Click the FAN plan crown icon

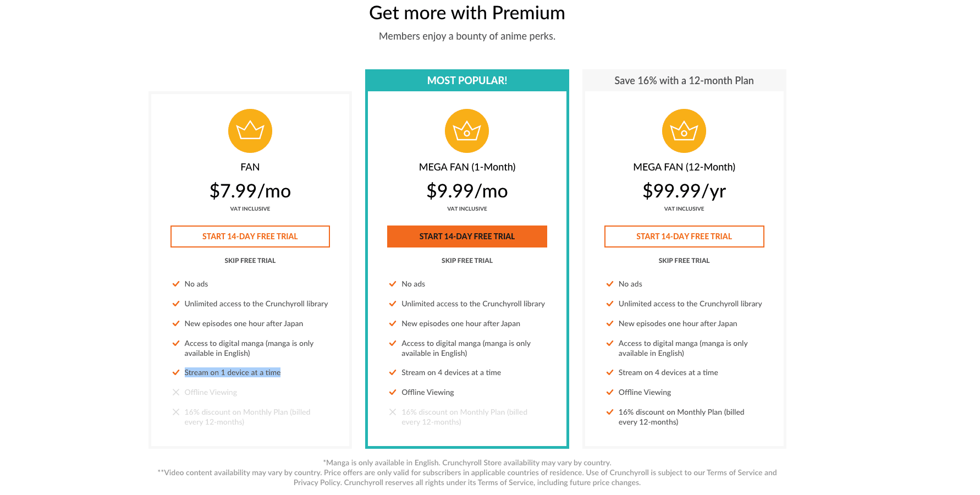click(x=250, y=131)
